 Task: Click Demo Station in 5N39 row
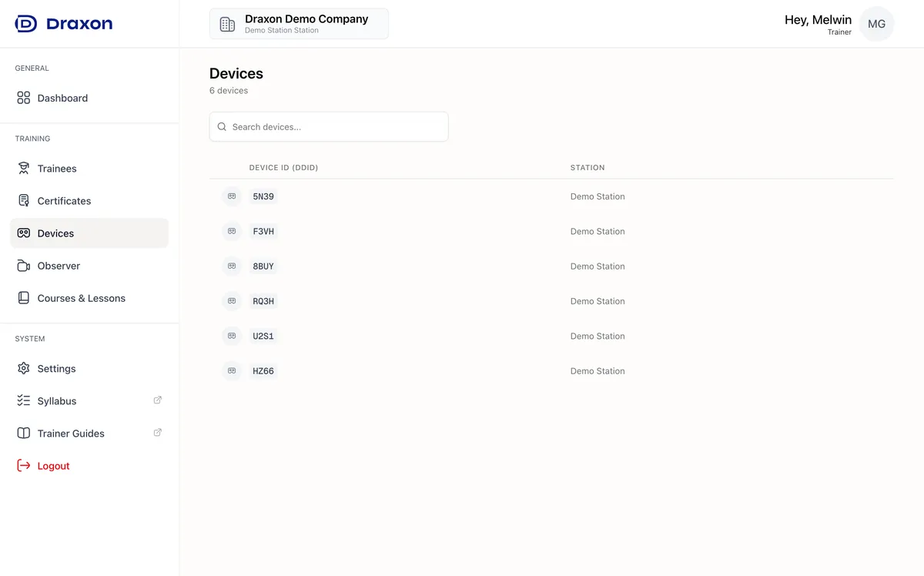tap(598, 196)
